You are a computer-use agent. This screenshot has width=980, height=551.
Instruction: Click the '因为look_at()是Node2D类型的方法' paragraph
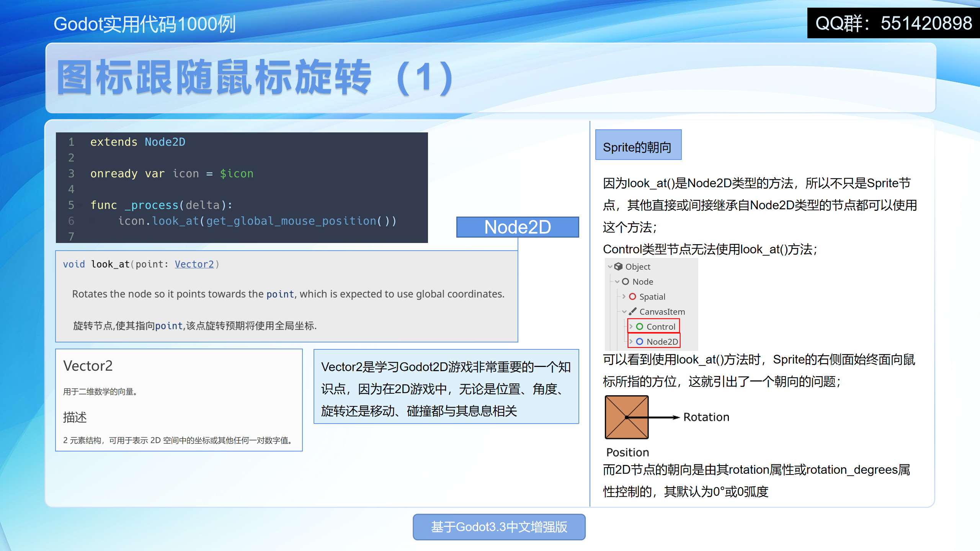click(760, 205)
